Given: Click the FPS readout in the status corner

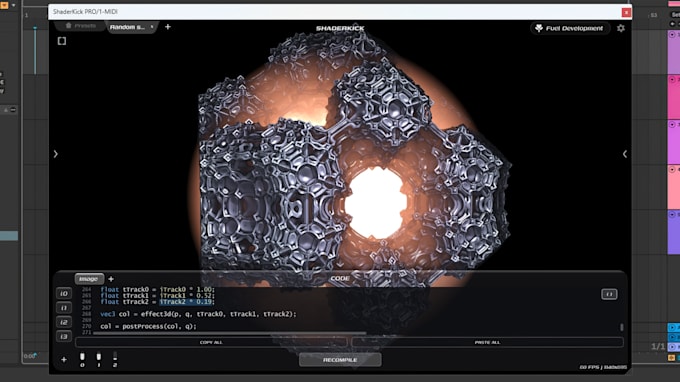Looking at the screenshot, I should pos(603,367).
